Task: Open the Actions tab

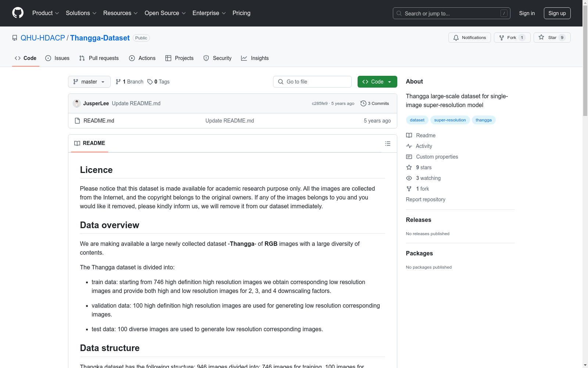Action: 142,58
